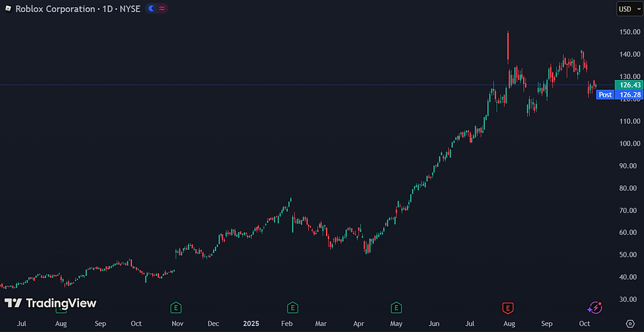Click the Mar label on the time axis
Viewport: 644px width, 332px height.
point(321,323)
